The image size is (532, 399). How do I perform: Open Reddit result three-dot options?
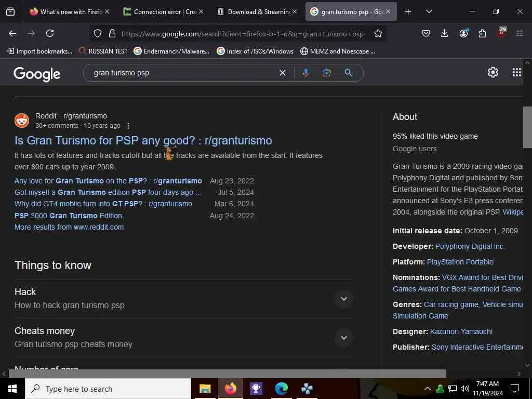(x=128, y=126)
